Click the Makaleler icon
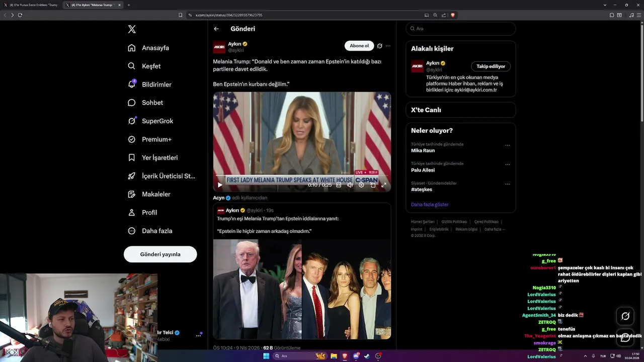This screenshot has height=362, width=644. click(x=132, y=194)
